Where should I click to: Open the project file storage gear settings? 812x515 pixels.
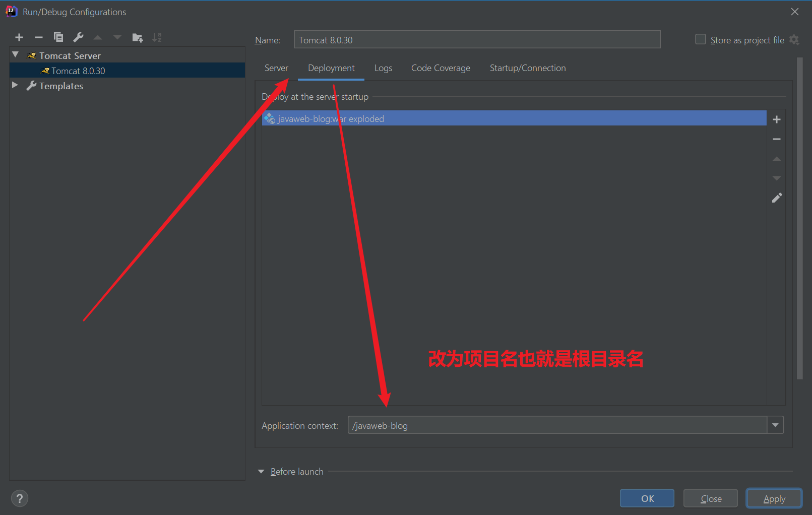tap(794, 40)
